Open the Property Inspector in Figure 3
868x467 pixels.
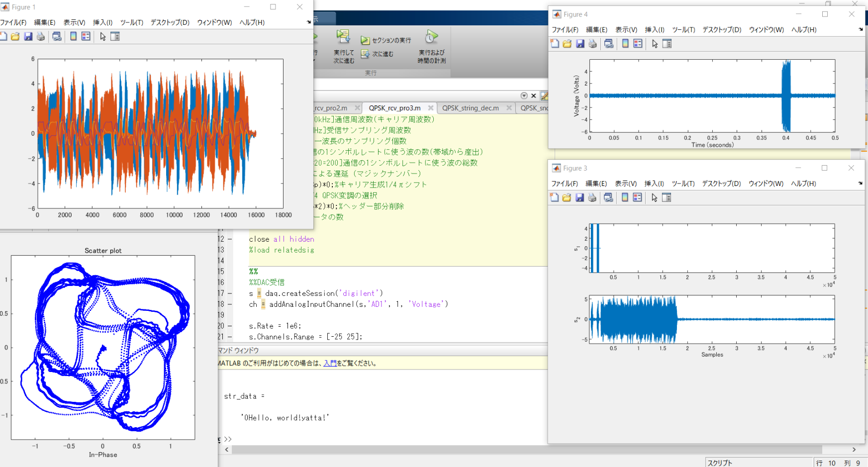pyautogui.click(x=667, y=197)
